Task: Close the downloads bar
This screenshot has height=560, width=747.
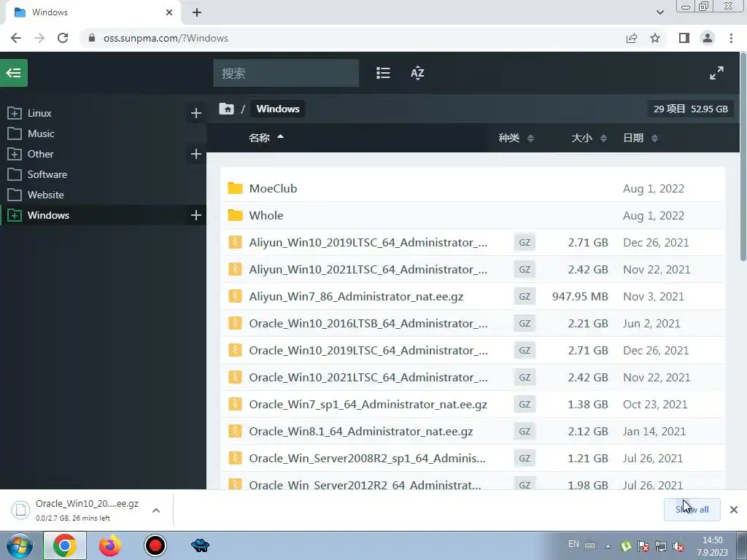Action: (x=734, y=510)
